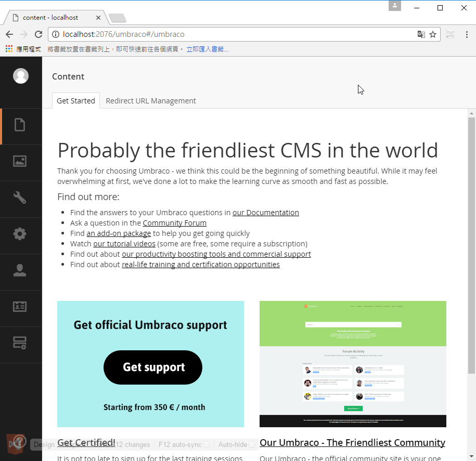Screen dimensions: 476x461
Task: Click the Get support button
Action: (x=153, y=367)
